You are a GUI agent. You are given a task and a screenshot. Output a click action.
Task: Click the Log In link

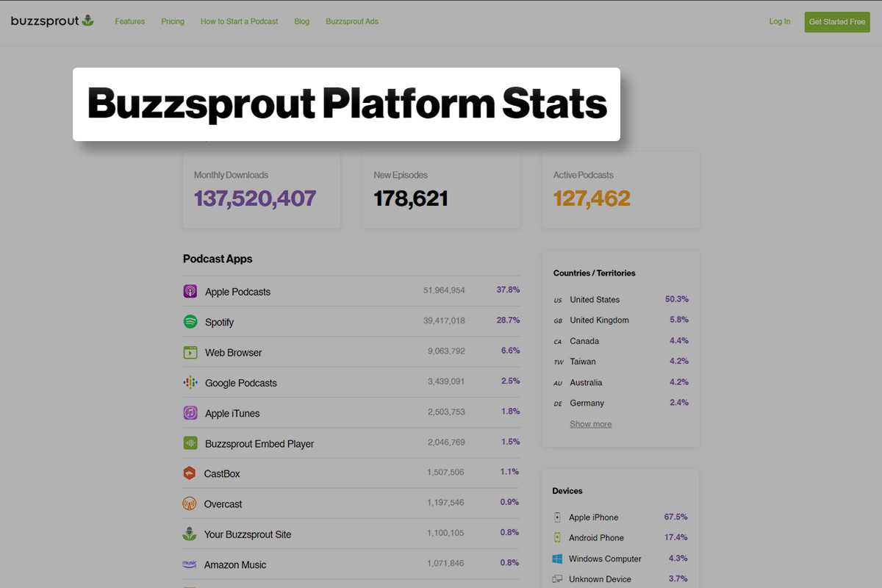[x=779, y=21]
